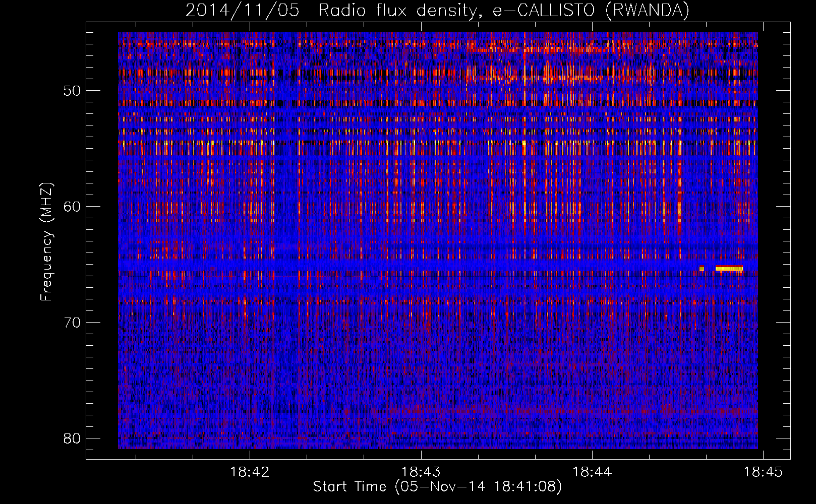The width and height of the screenshot is (816, 504).
Task: Click the x-axis label 'Start Time (05-Nov-14 18:41:08)'
Action: click(x=437, y=487)
